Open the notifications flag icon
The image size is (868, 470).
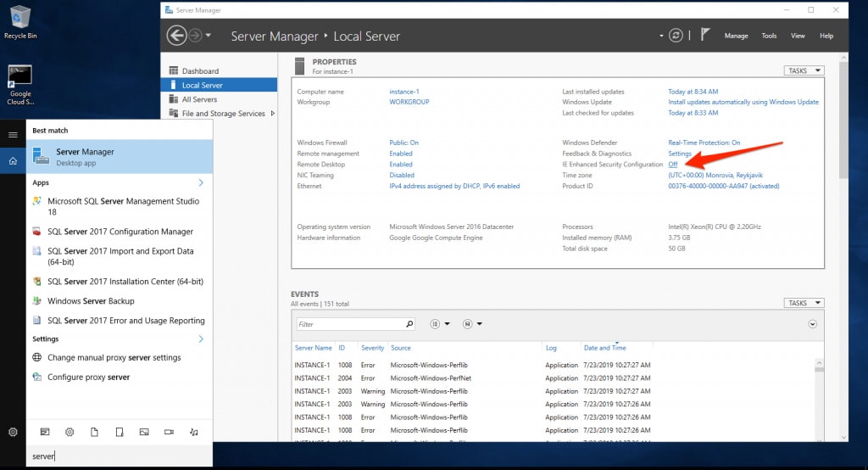coord(704,35)
